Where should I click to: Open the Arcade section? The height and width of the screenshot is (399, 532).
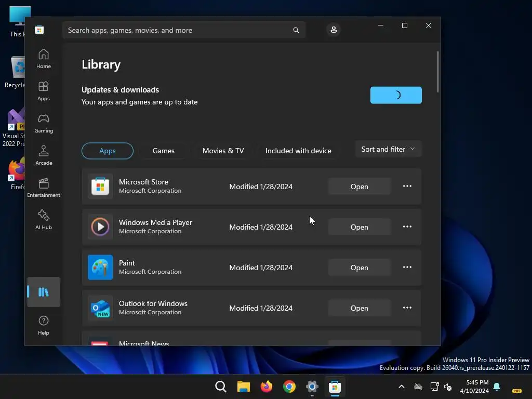[x=44, y=155]
